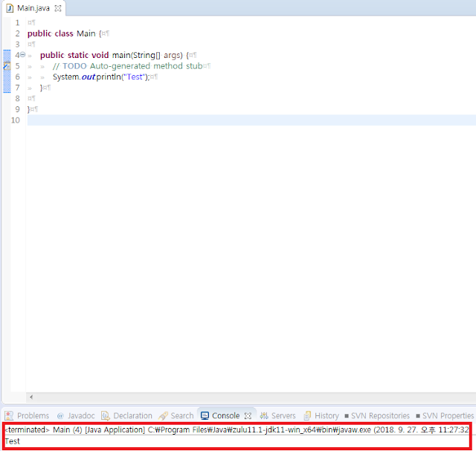The height and width of the screenshot is (451, 476).
Task: Place cursor in highlighted empty line 10
Action: point(251,120)
